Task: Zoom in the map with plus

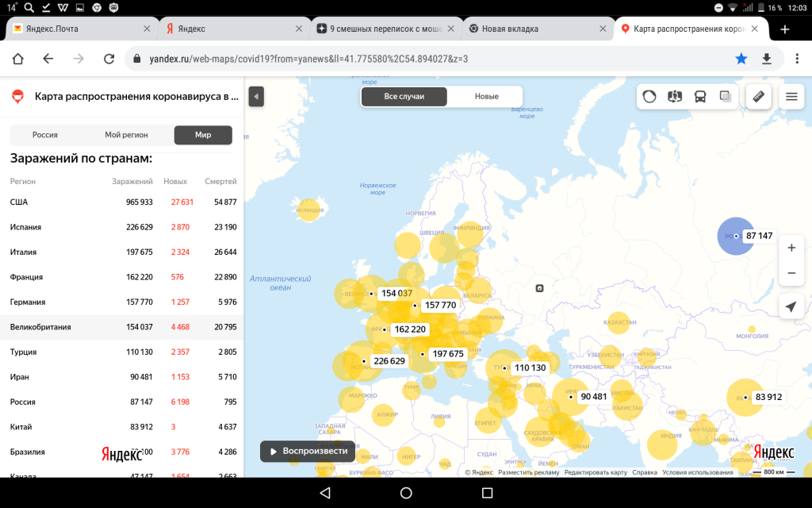Action: coord(791,248)
